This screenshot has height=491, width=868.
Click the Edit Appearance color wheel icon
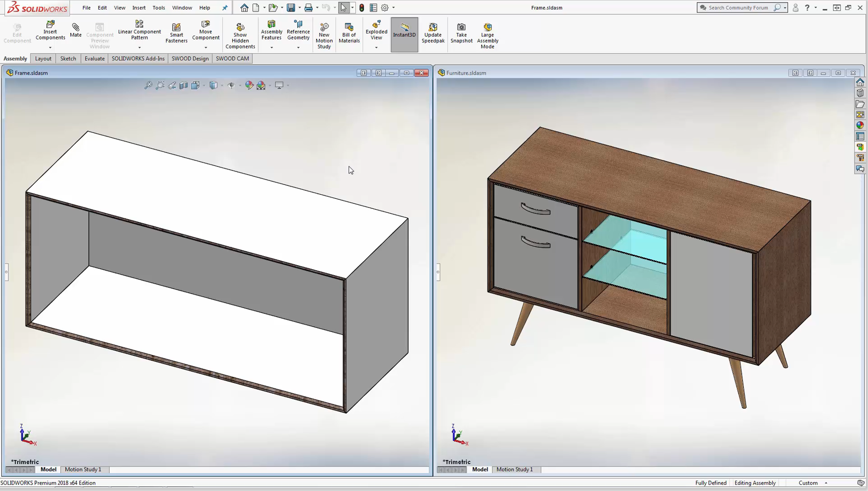click(249, 86)
